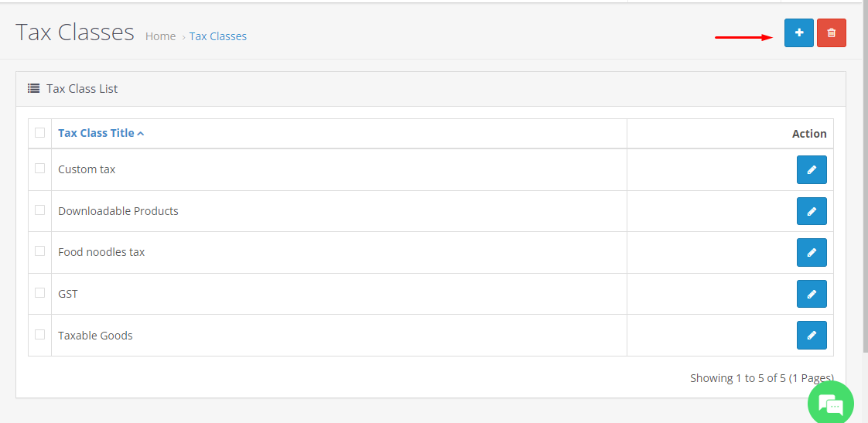Sort by Tax Class Title column
868x423 pixels.
(96, 133)
